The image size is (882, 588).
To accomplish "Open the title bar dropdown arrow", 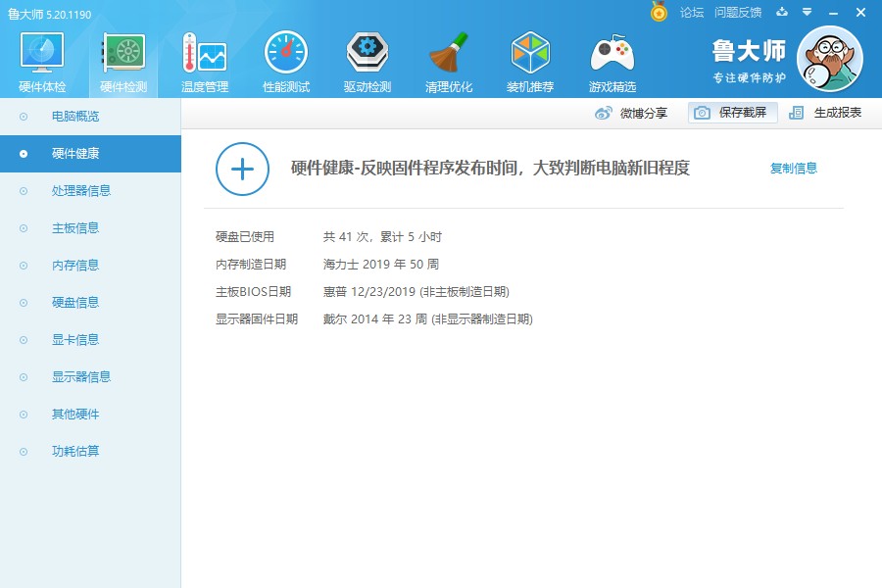I will (x=806, y=13).
